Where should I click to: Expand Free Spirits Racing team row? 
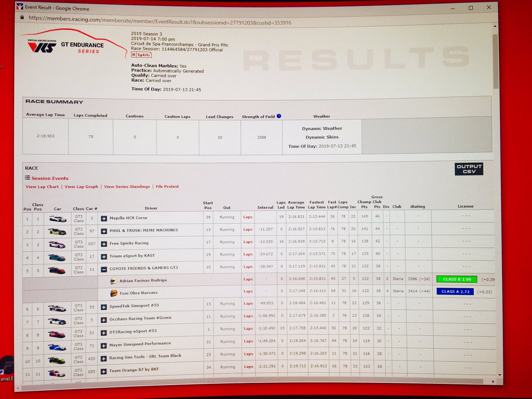pos(104,243)
